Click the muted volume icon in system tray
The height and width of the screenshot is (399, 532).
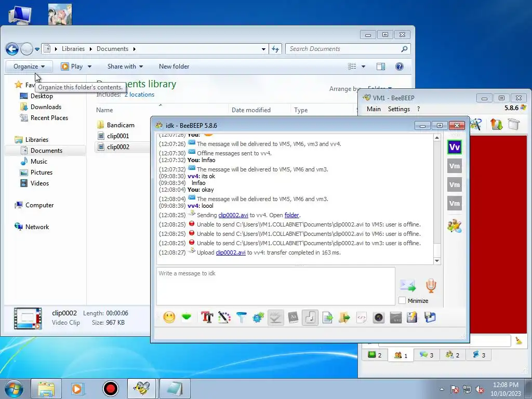[480, 389]
